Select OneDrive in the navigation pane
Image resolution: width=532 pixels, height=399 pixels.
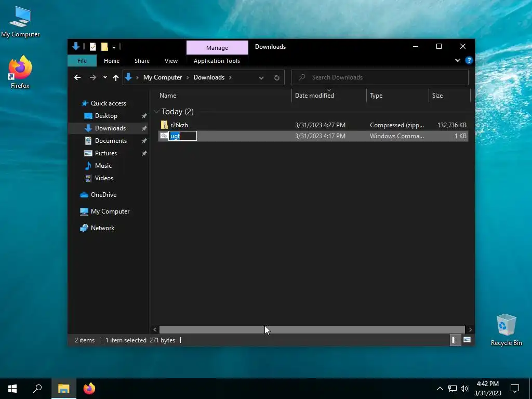pyautogui.click(x=103, y=195)
